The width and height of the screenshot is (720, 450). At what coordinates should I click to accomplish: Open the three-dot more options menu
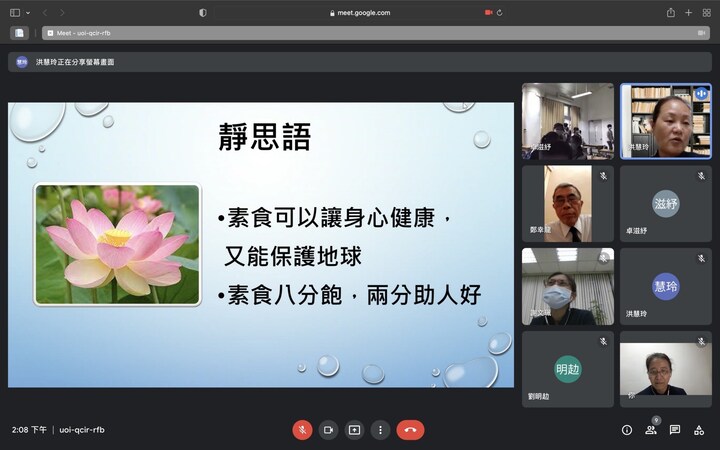[x=380, y=430]
